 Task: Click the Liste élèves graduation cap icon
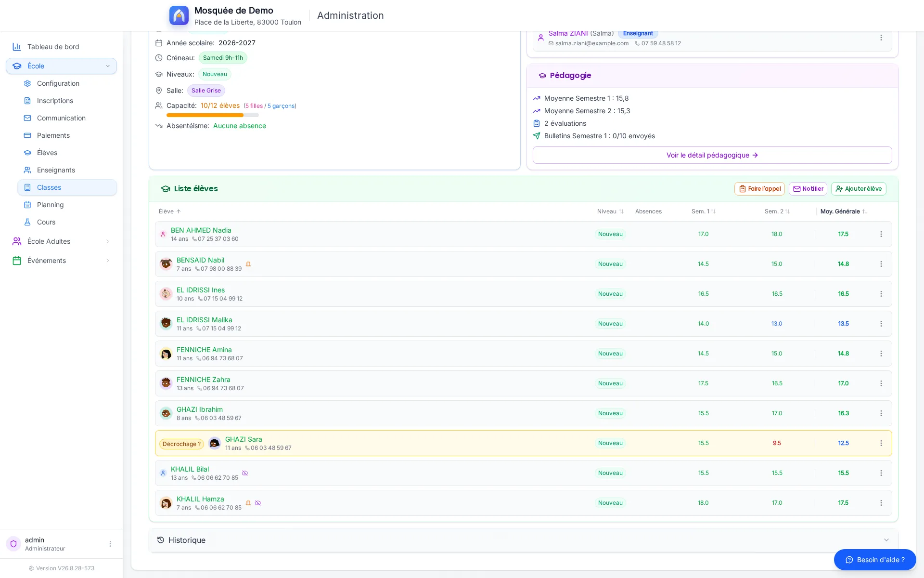pos(166,189)
